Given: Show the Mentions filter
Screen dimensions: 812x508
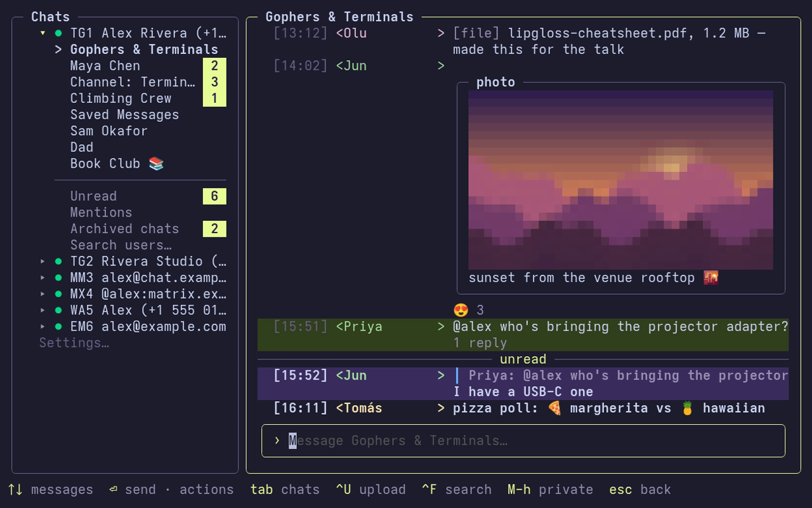Looking at the screenshot, I should click(101, 213).
